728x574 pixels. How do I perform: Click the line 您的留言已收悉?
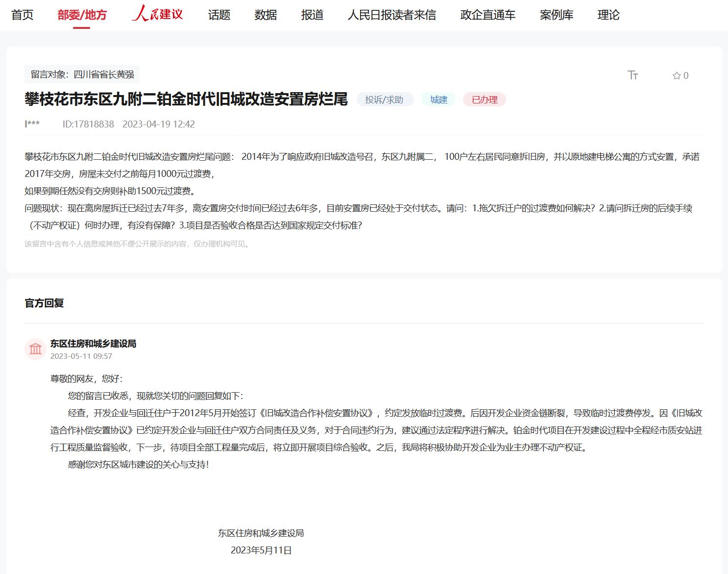tap(155, 396)
